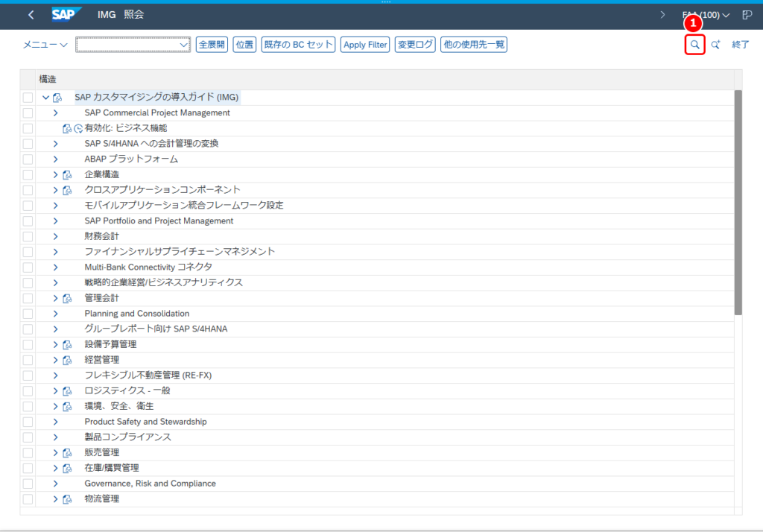763x532 pixels.
Task: Check the box for 管理会計 row
Action: coord(28,298)
